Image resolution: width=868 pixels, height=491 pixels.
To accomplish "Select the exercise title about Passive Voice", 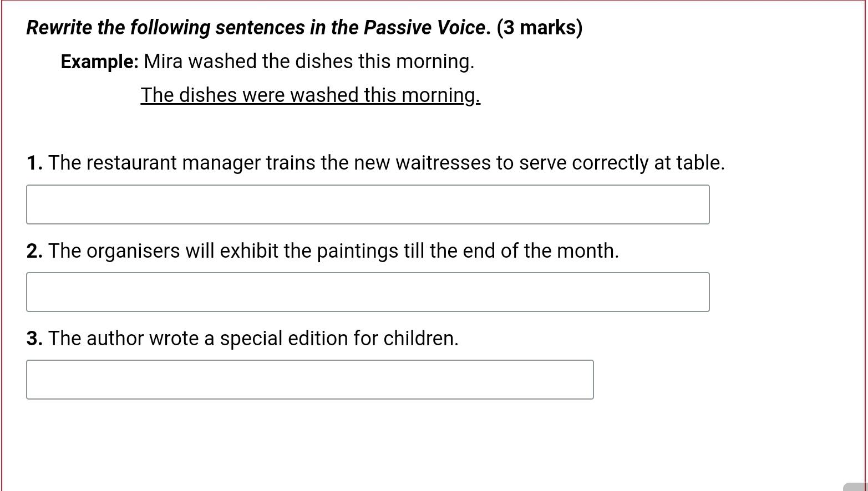I will 255,27.
